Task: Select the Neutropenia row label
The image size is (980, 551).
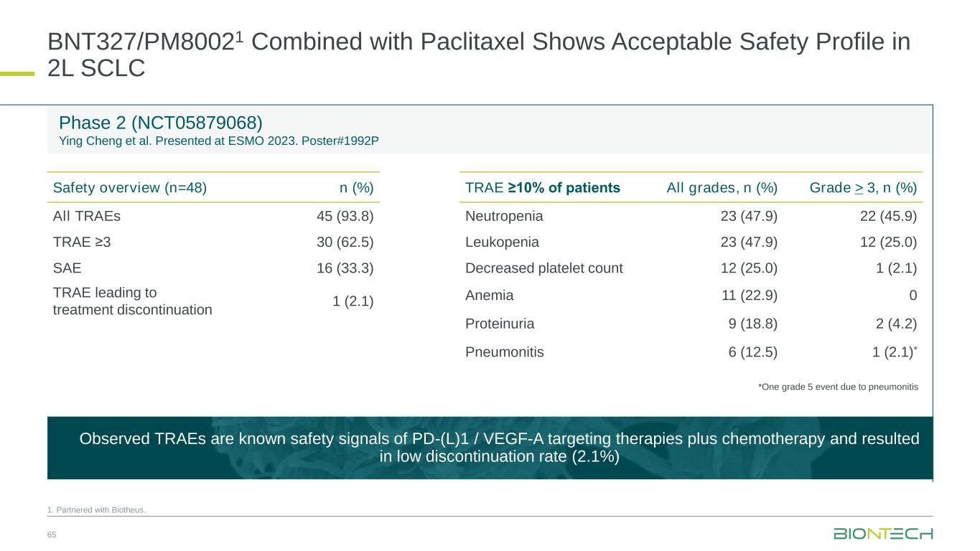Action: pyautogui.click(x=504, y=216)
